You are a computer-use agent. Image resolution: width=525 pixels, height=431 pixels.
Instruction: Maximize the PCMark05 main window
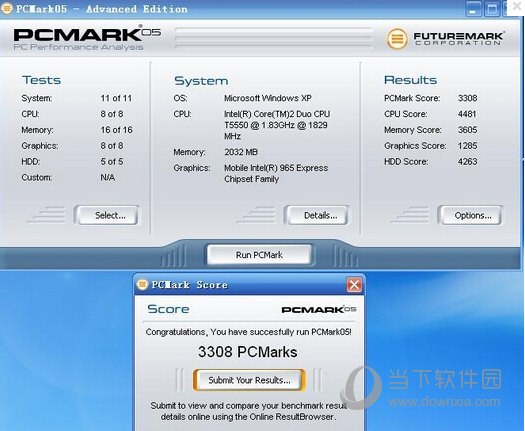[492, 9]
